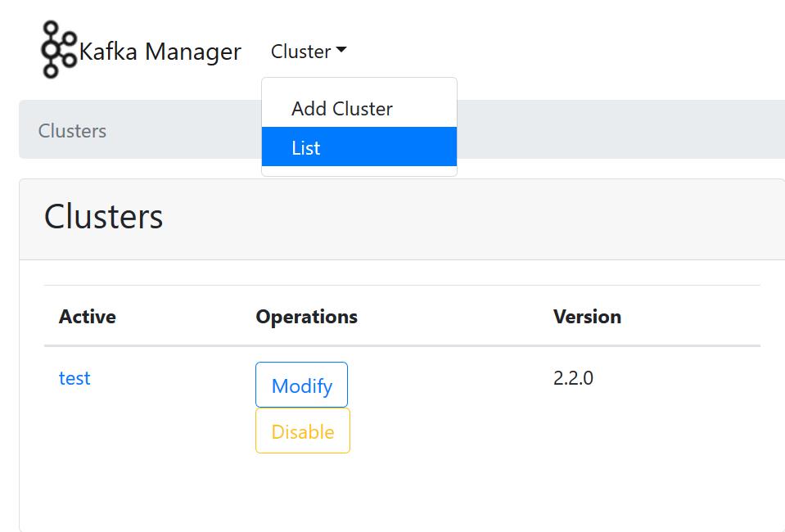The width and height of the screenshot is (785, 532).
Task: Click the Modify button for test
Action: [301, 385]
